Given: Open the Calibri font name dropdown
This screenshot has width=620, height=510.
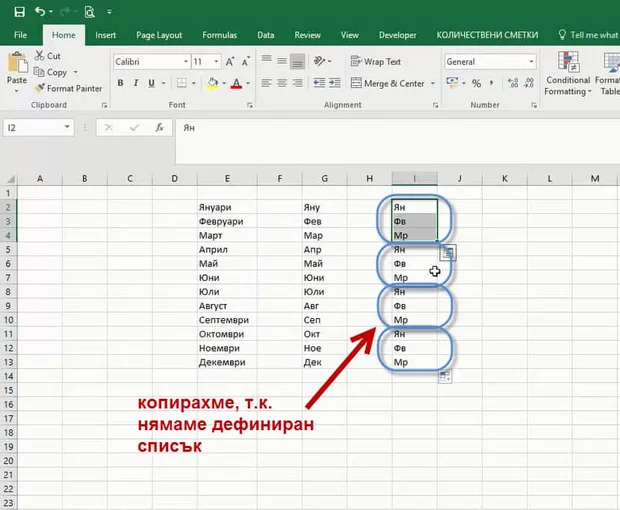Looking at the screenshot, I should tap(185, 62).
